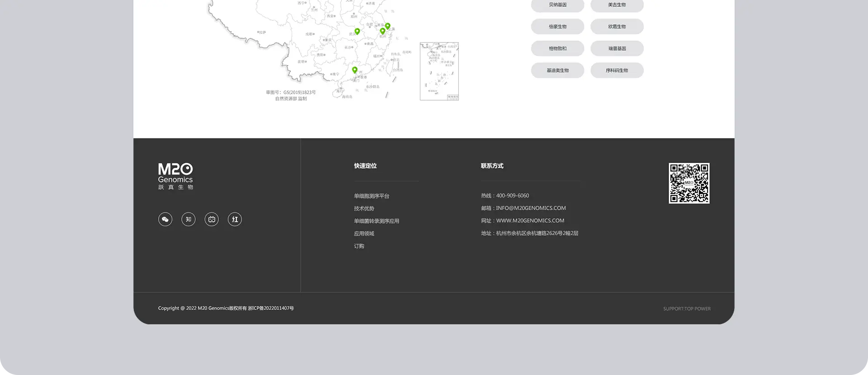Click the green map pin at Shanghai

(387, 26)
